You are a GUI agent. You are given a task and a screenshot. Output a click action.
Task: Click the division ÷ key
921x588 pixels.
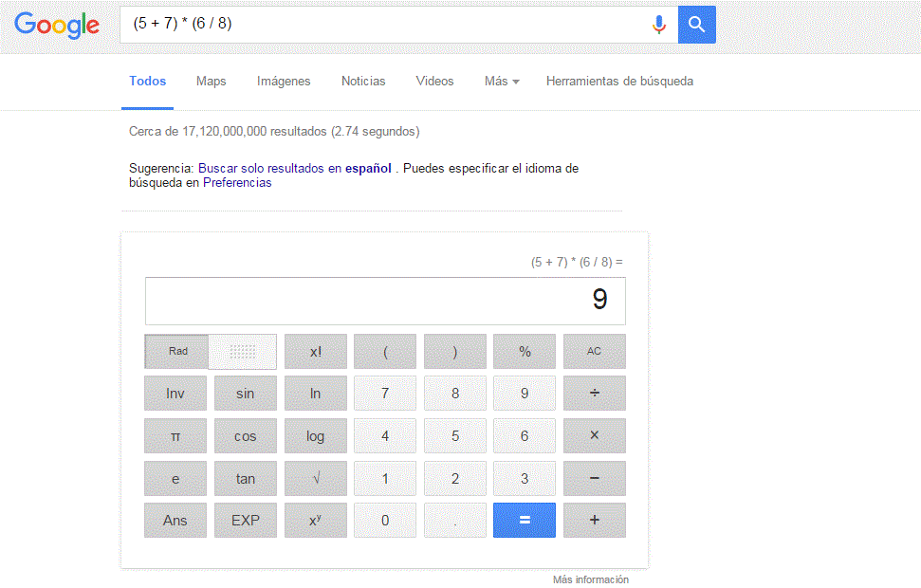point(595,393)
